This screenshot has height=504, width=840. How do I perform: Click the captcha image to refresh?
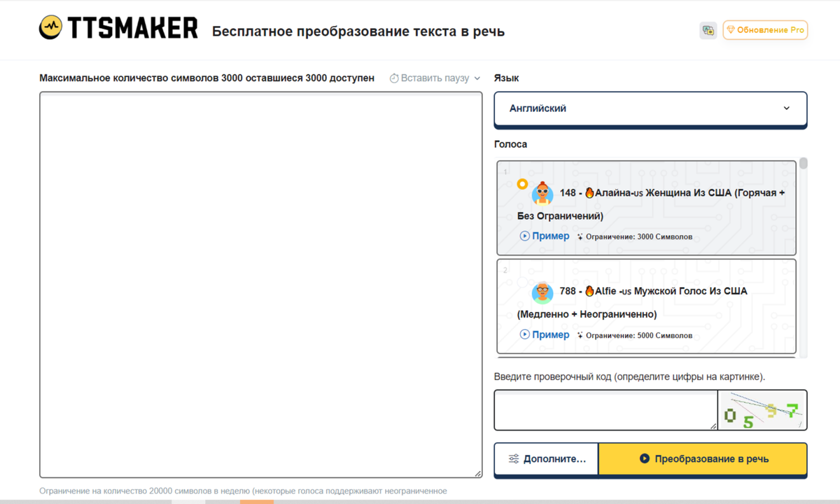coord(762,410)
